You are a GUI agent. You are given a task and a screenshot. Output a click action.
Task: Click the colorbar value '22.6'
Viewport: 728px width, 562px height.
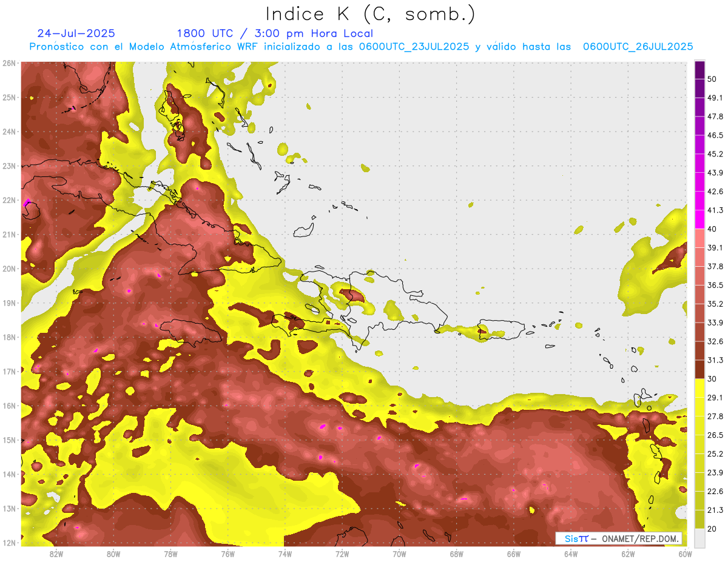click(x=715, y=492)
